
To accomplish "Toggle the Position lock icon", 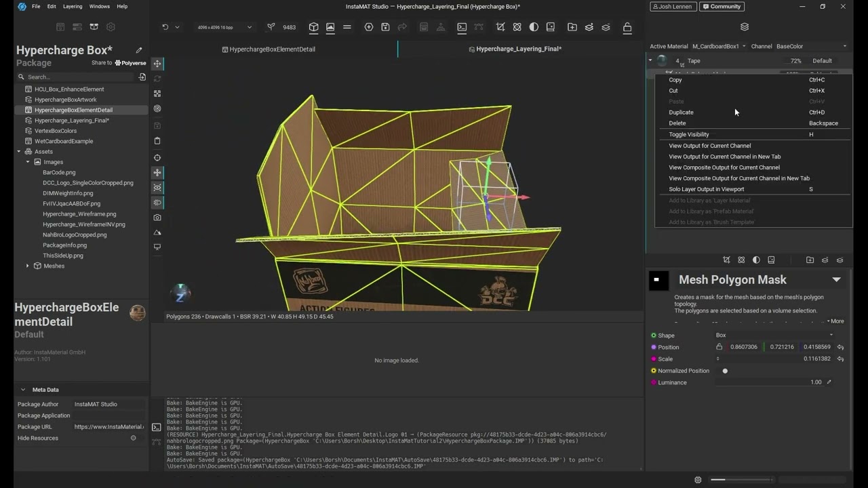I will click(719, 347).
